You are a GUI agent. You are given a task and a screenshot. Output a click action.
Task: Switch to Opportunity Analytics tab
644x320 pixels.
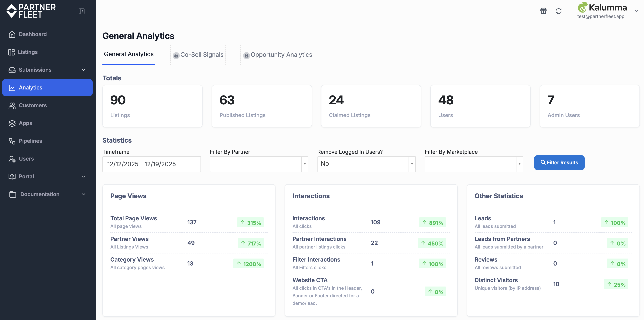(x=277, y=55)
